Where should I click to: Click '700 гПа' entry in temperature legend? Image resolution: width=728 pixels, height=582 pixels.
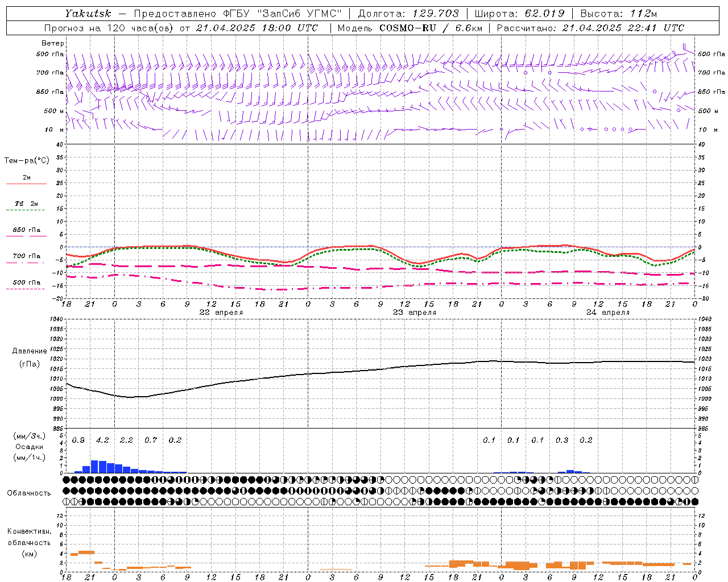(27, 256)
